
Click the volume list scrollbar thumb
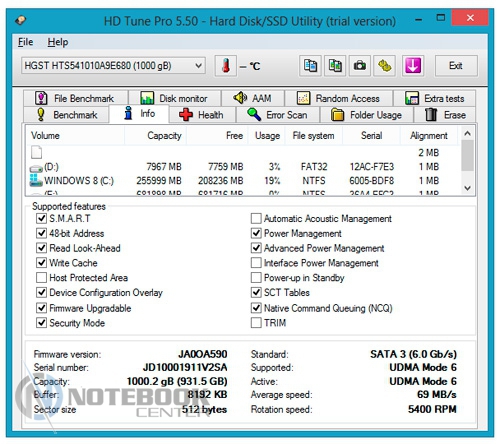coord(467,155)
